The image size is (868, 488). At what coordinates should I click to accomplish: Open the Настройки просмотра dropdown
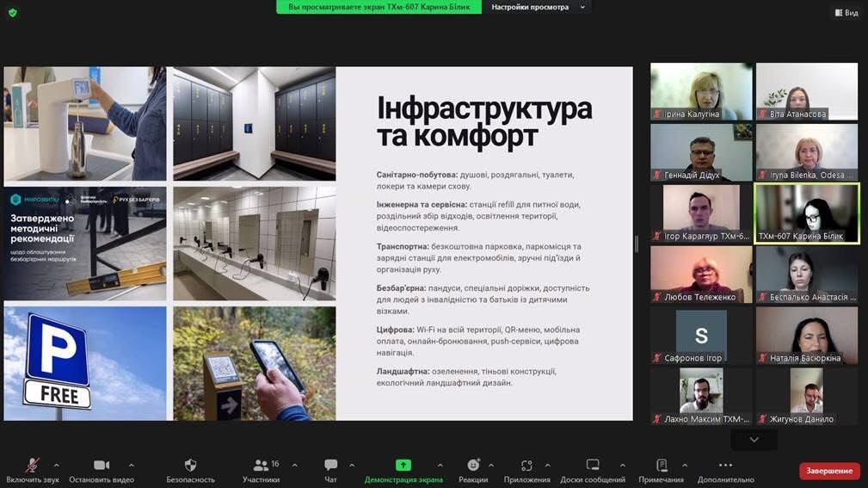[x=537, y=7]
